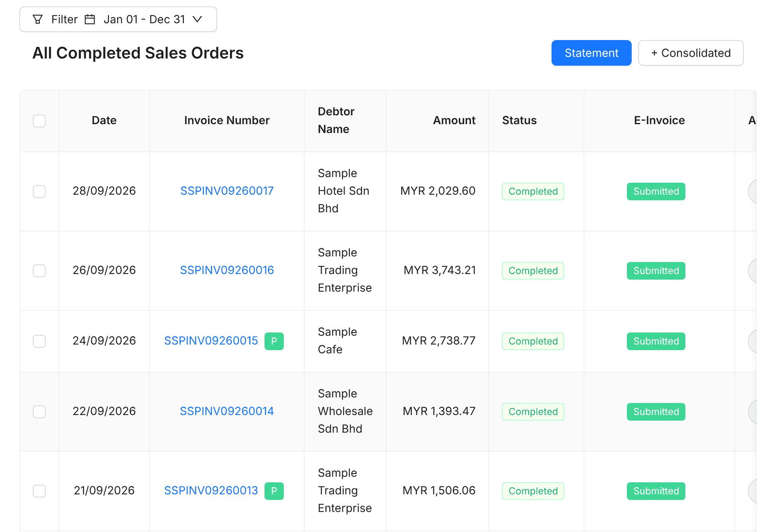Toggle the select-all checkbox in table header
The width and height of the screenshot is (776, 532).
39,121
